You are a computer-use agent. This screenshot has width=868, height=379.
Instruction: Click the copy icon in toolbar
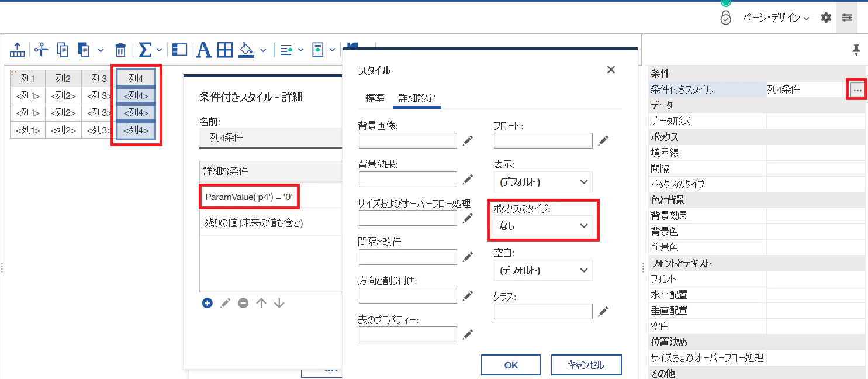point(63,50)
